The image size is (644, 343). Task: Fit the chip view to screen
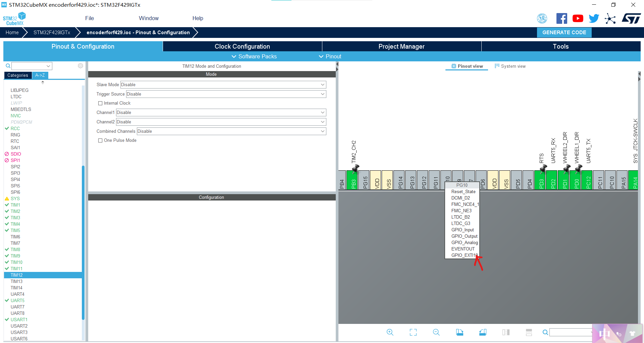coord(413,332)
